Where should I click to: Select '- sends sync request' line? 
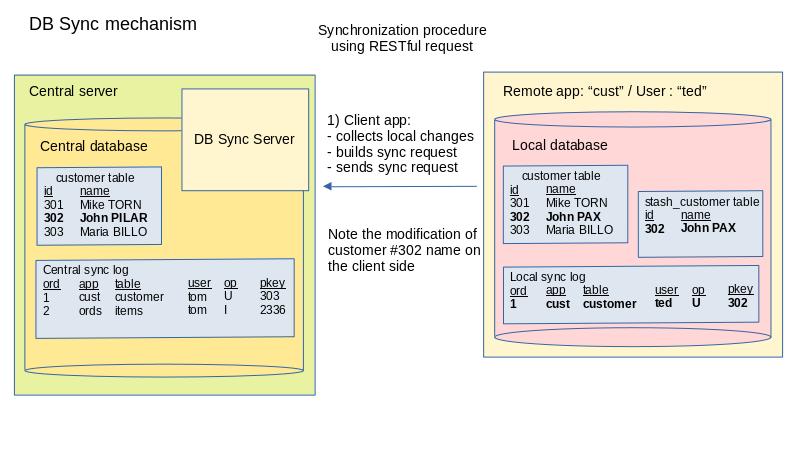[392, 167]
